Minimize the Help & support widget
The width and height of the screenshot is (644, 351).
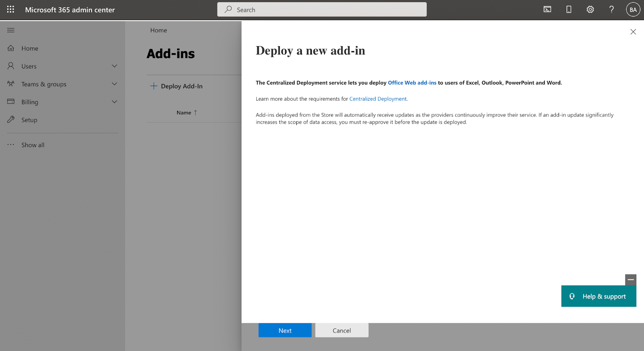pos(631,280)
